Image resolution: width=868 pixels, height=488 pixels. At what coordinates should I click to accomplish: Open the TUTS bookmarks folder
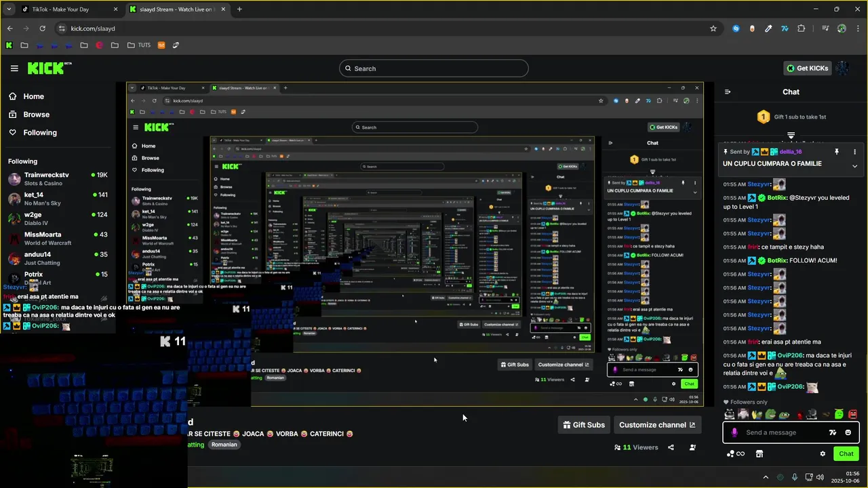[139, 45]
